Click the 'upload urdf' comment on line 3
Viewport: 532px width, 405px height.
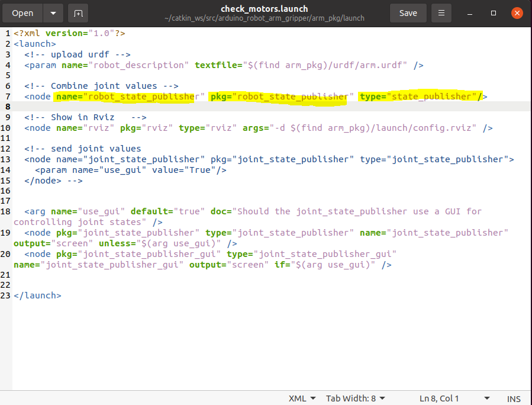[78, 54]
